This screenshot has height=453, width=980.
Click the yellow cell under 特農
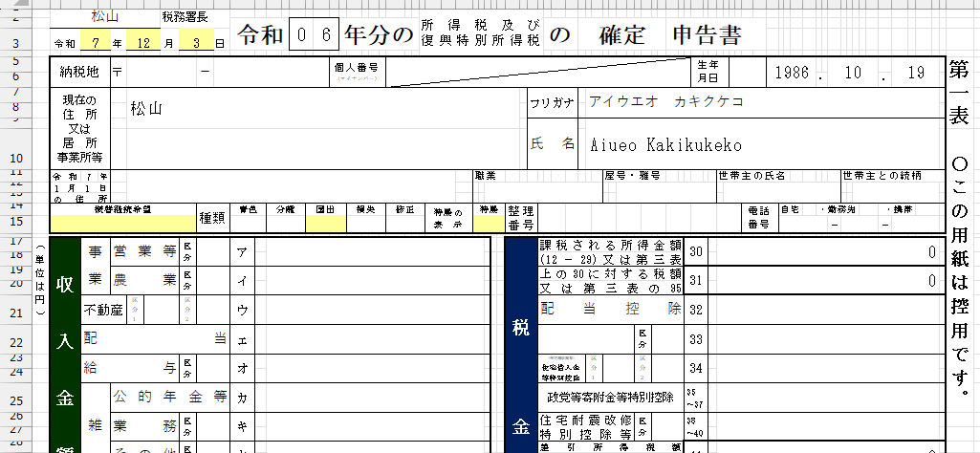tap(488, 224)
